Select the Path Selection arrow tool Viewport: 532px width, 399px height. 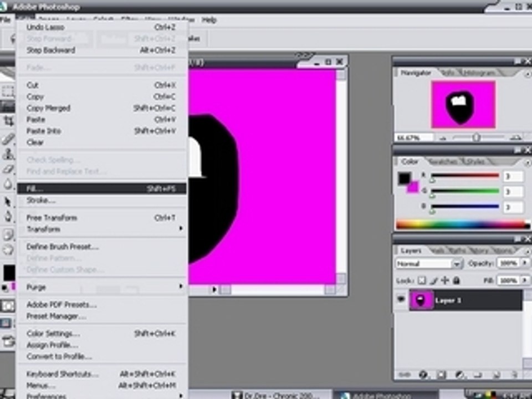click(x=8, y=202)
